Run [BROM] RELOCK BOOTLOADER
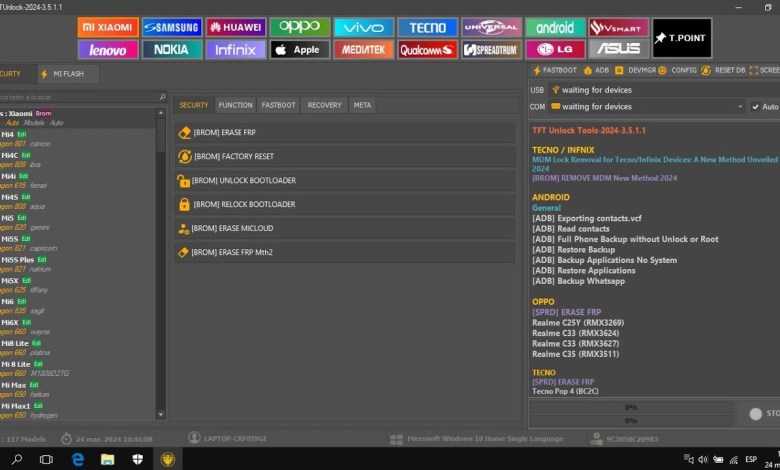 click(x=345, y=204)
